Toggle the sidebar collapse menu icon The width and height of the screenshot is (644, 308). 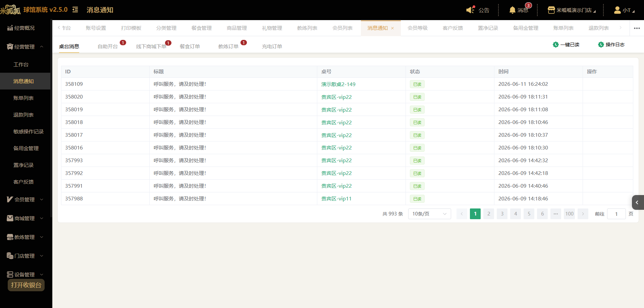click(75, 10)
